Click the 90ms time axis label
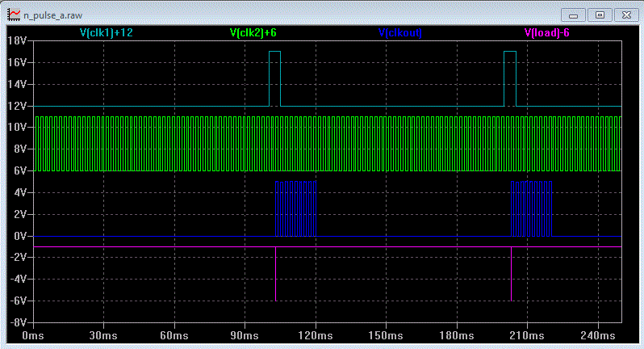644x349 pixels. click(245, 335)
